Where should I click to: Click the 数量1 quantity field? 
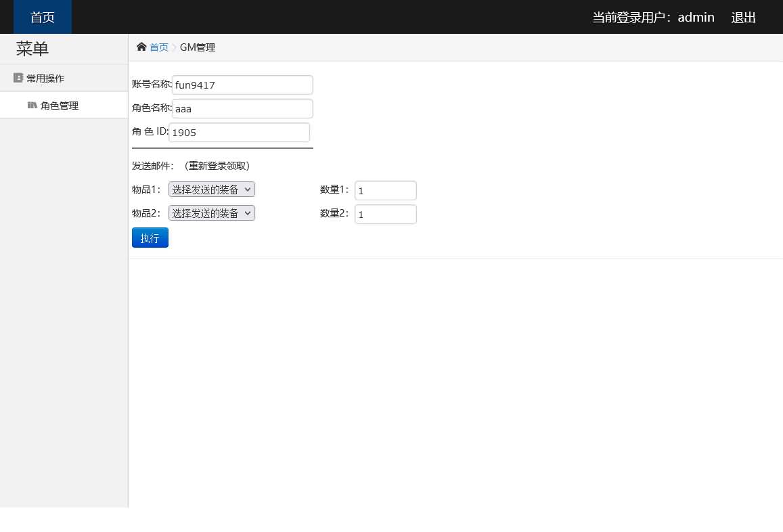386,191
